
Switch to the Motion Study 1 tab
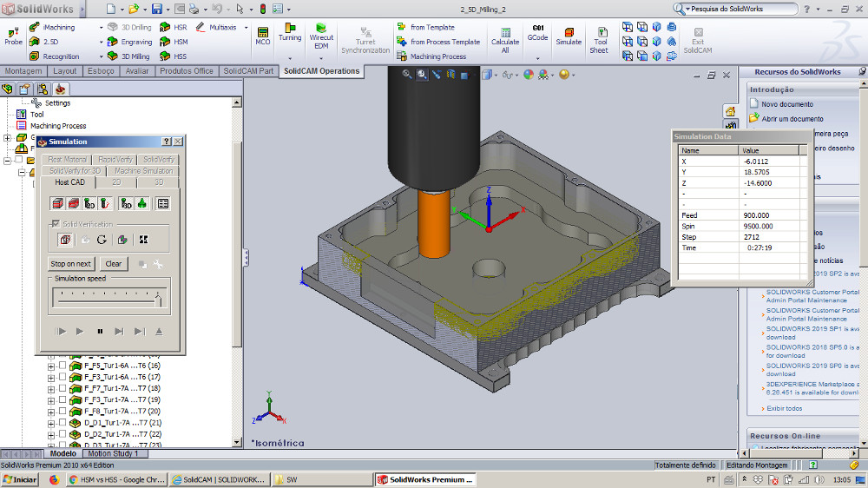point(113,453)
